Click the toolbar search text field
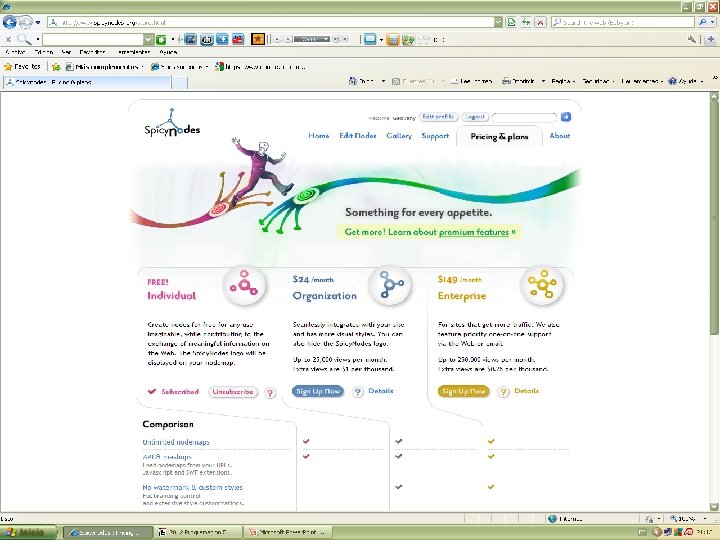 point(93,39)
